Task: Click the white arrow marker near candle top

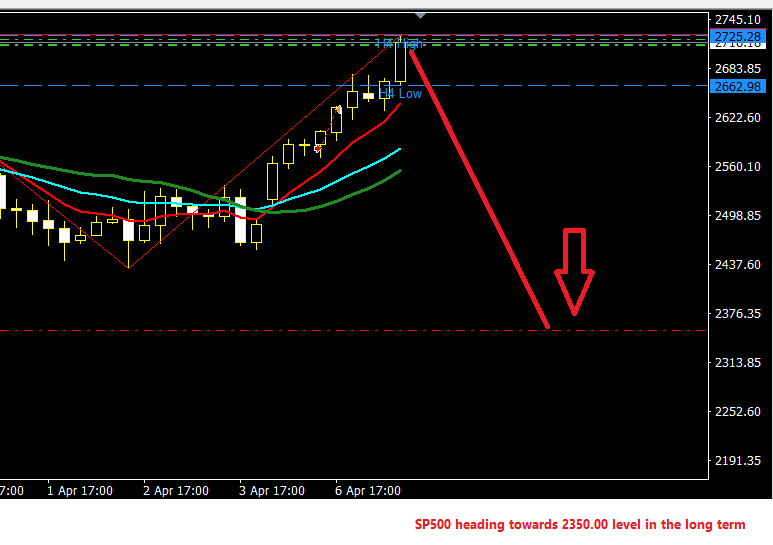Action: [x=339, y=109]
